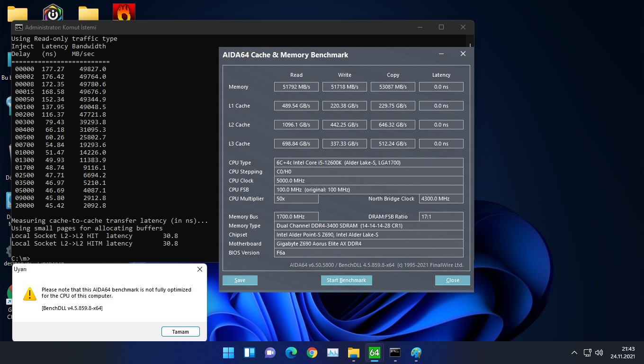Image resolution: width=644 pixels, height=364 pixels.
Task: Click the Motherboard field Gigabyte Z690 Aorus
Action: pyautogui.click(x=369, y=244)
